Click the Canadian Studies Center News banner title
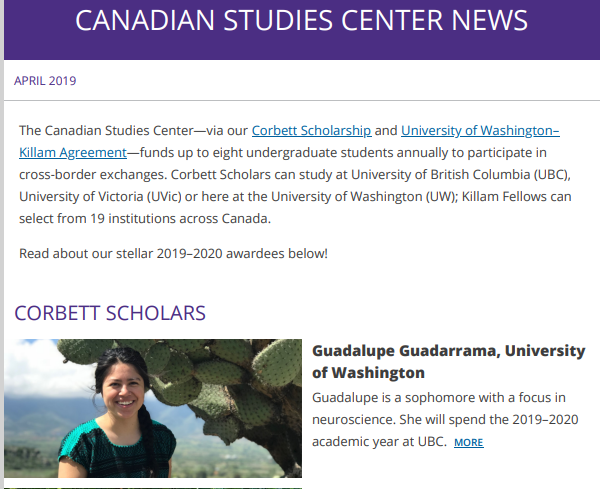Screen dimensions: 600x489 [302, 20]
